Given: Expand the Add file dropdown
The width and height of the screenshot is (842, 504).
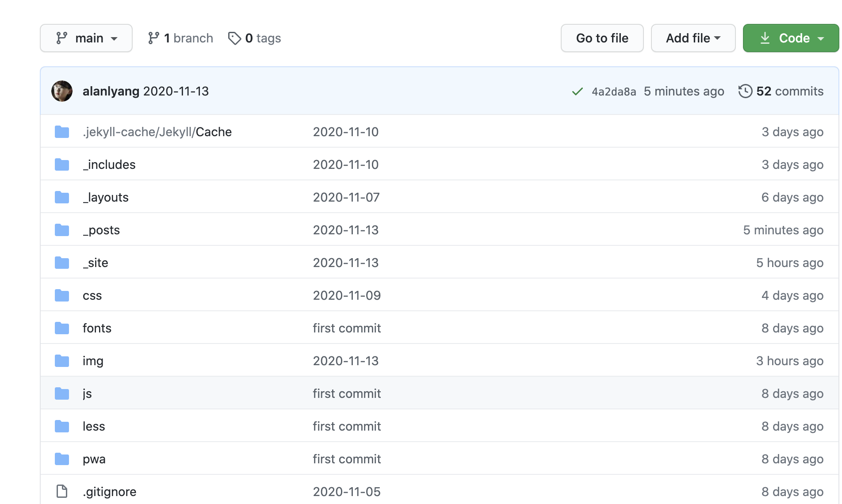Looking at the screenshot, I should pyautogui.click(x=693, y=38).
